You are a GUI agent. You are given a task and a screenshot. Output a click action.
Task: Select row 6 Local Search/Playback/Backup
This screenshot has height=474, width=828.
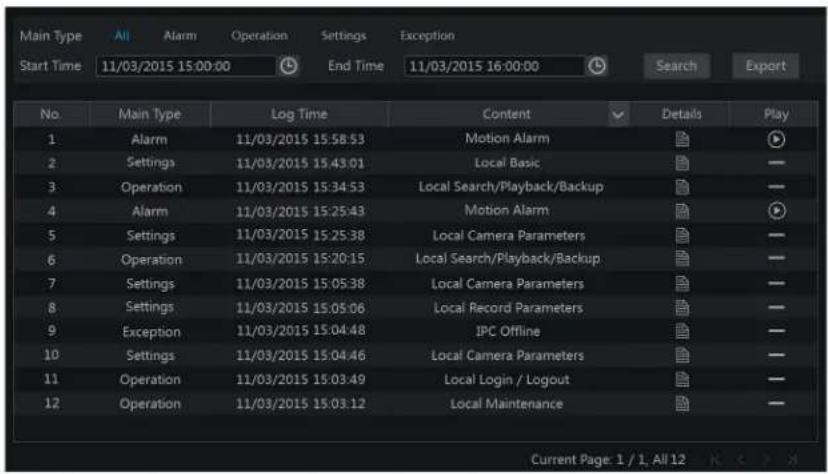[415, 259]
